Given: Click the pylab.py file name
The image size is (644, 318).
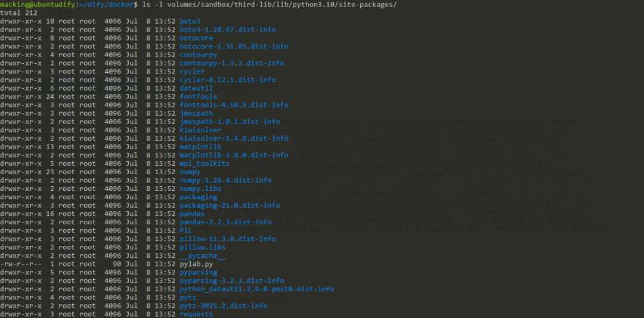Looking at the screenshot, I should [196, 263].
